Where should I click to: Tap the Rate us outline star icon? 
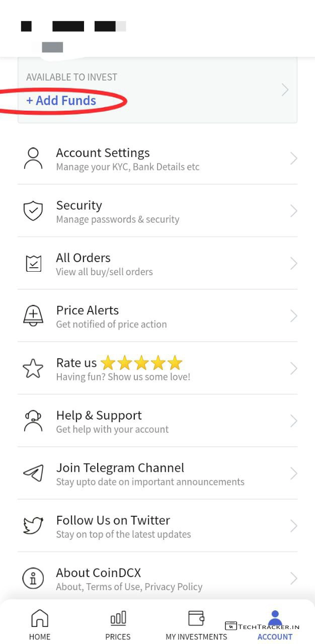click(x=33, y=368)
